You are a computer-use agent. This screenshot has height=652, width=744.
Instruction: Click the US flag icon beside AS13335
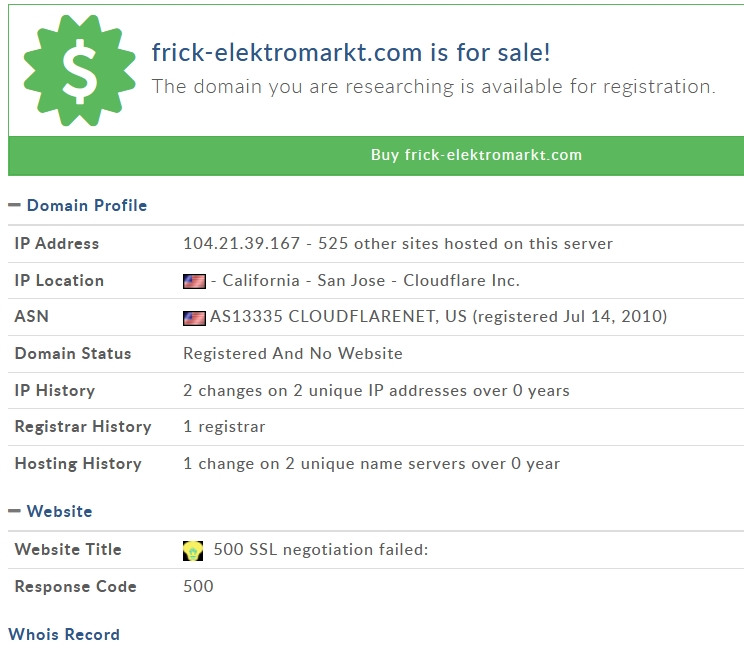(x=194, y=318)
